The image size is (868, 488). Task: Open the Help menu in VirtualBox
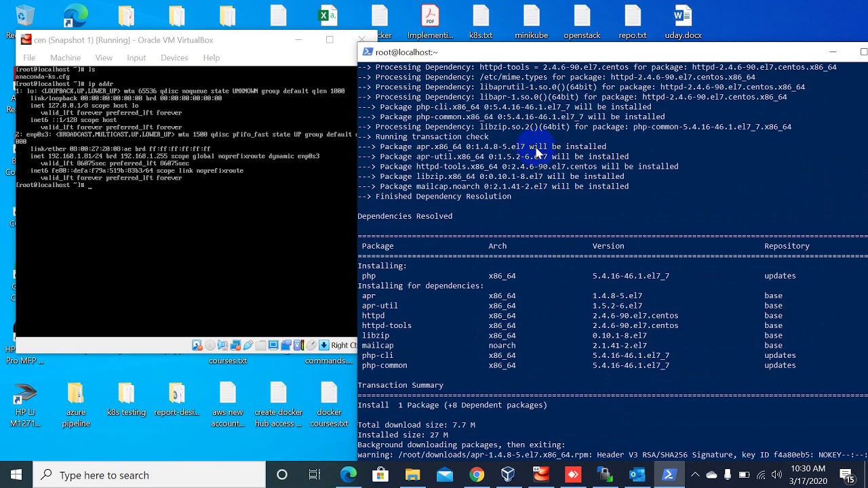tap(212, 58)
